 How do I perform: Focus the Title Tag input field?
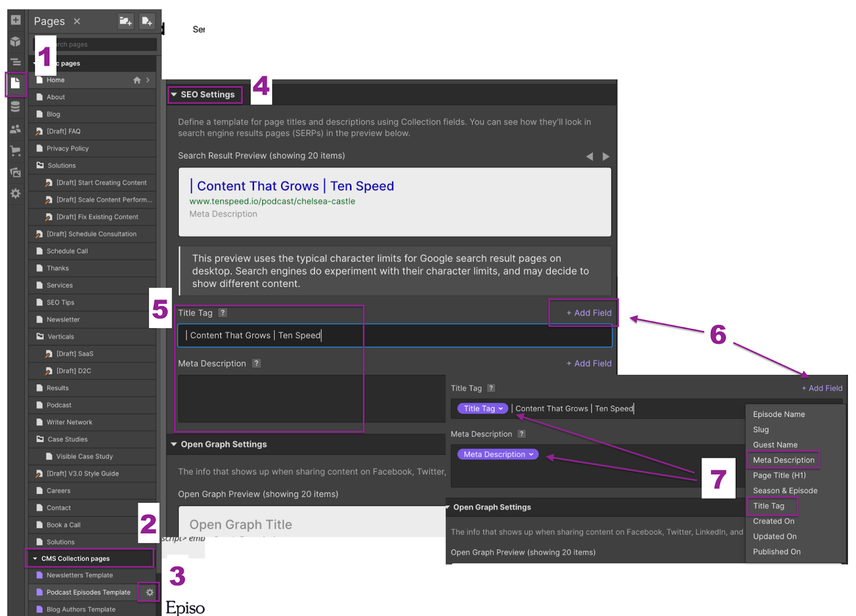(x=395, y=335)
